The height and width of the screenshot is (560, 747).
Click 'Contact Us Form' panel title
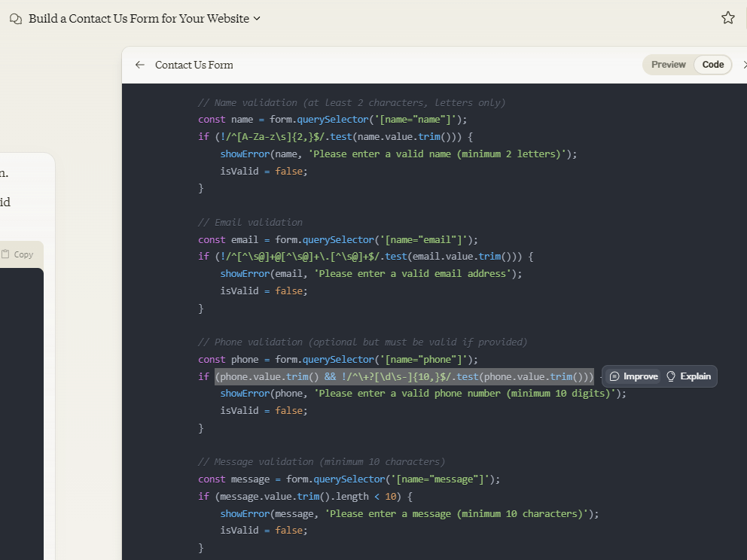(194, 65)
